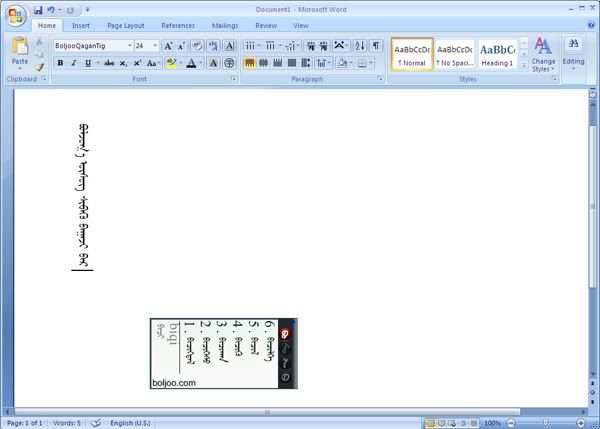Click the Show/Hide paragraph marks icon
600x429 pixels.
tap(376, 46)
